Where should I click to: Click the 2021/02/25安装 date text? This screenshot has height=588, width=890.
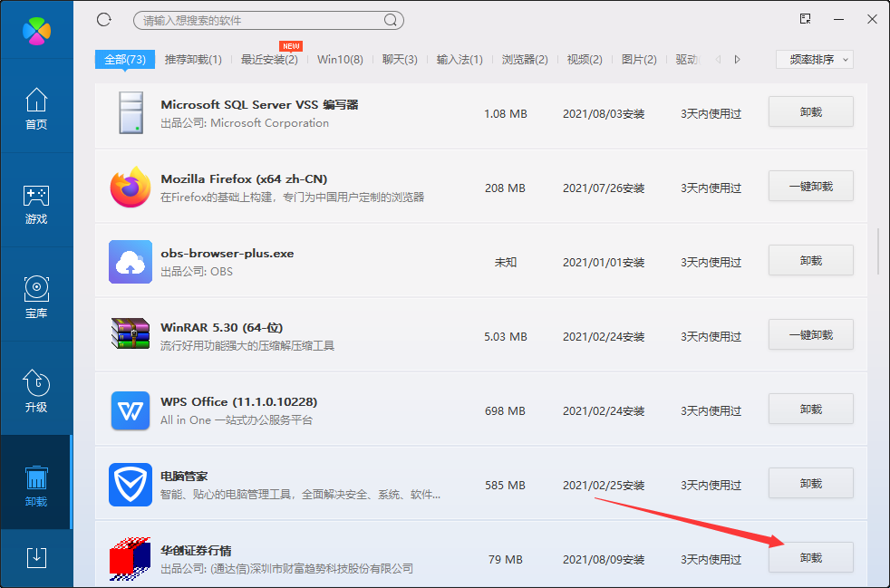click(604, 486)
